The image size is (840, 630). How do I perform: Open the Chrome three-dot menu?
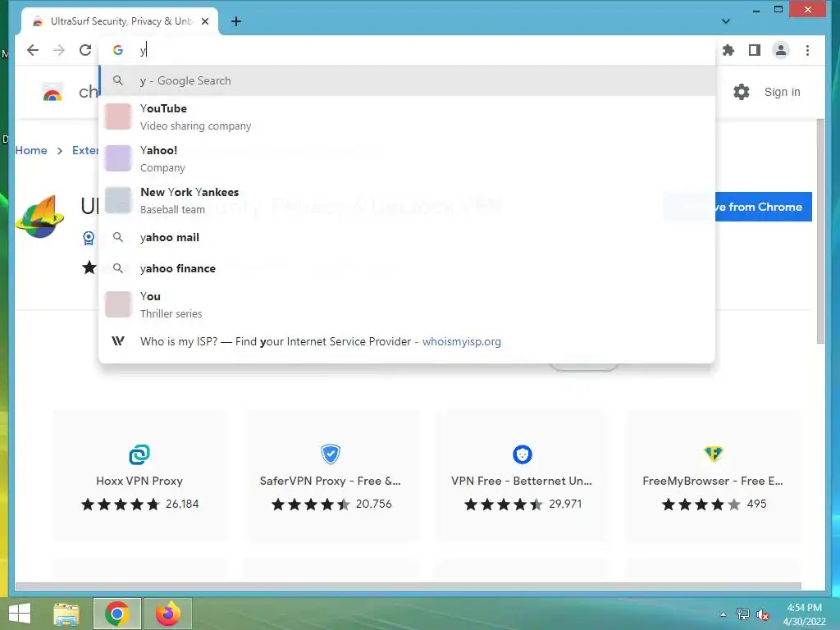click(807, 50)
